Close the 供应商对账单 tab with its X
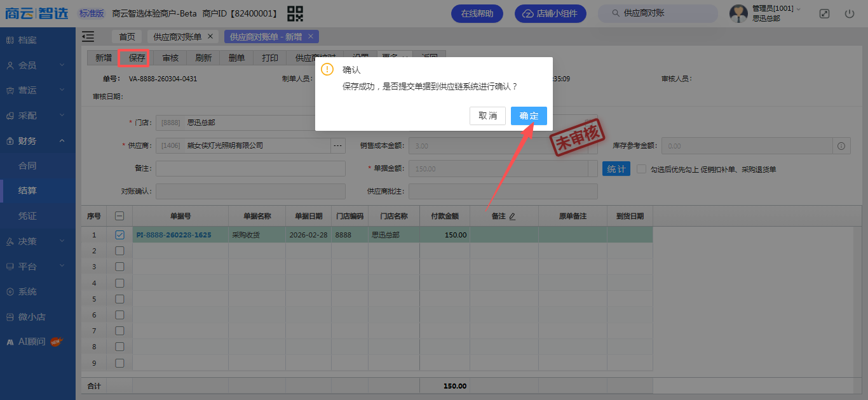This screenshot has height=400, width=868. coord(210,36)
